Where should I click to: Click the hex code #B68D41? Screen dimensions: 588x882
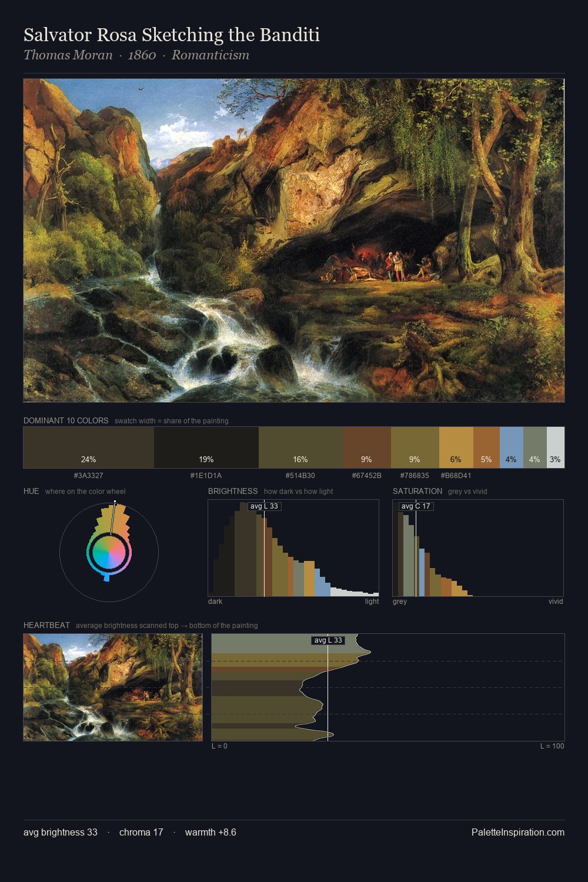456,475
